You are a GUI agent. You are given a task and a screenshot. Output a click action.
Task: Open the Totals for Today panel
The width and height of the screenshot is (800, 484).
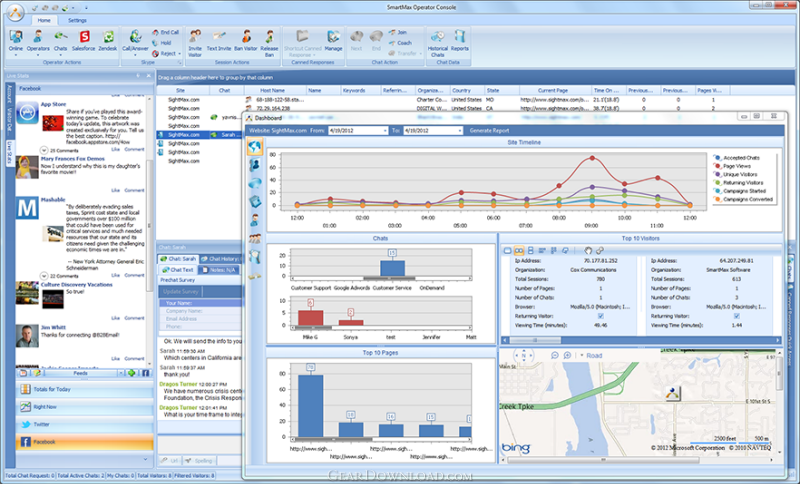[x=85, y=390]
